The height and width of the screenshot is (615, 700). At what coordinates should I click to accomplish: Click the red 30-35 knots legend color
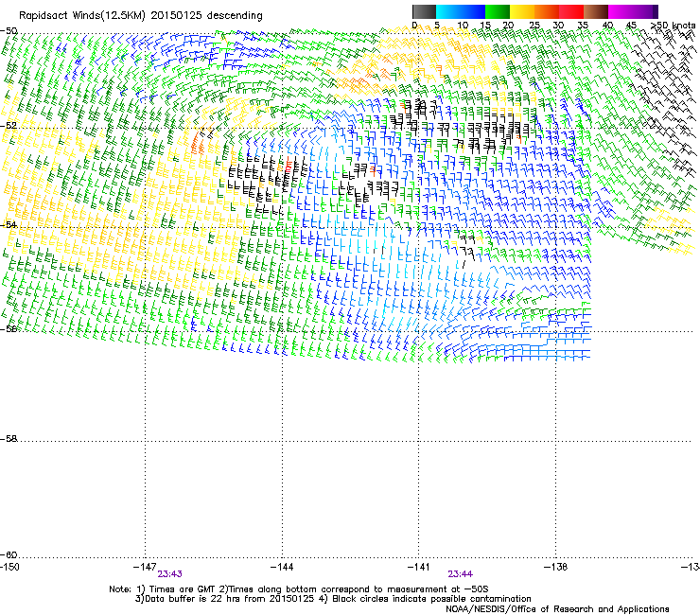click(x=571, y=11)
